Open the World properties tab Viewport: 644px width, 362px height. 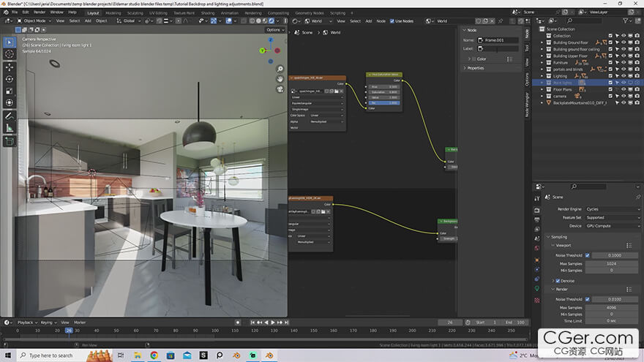click(537, 249)
